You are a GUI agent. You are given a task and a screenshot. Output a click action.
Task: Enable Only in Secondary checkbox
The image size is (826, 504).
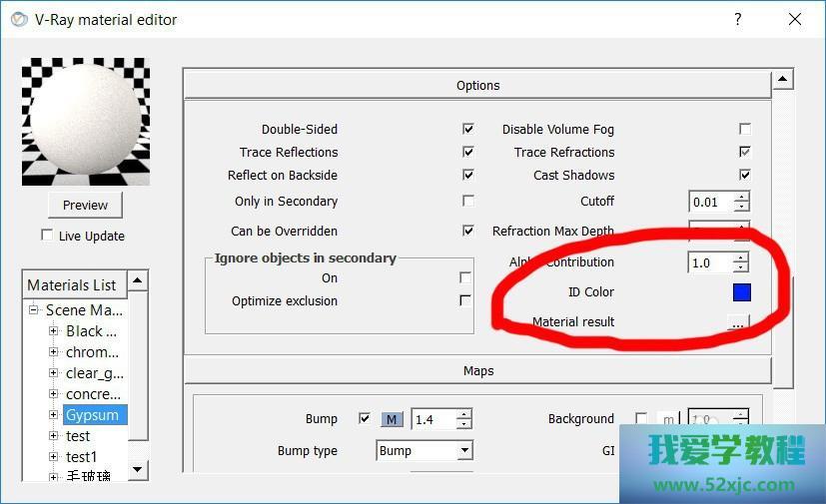coord(467,201)
